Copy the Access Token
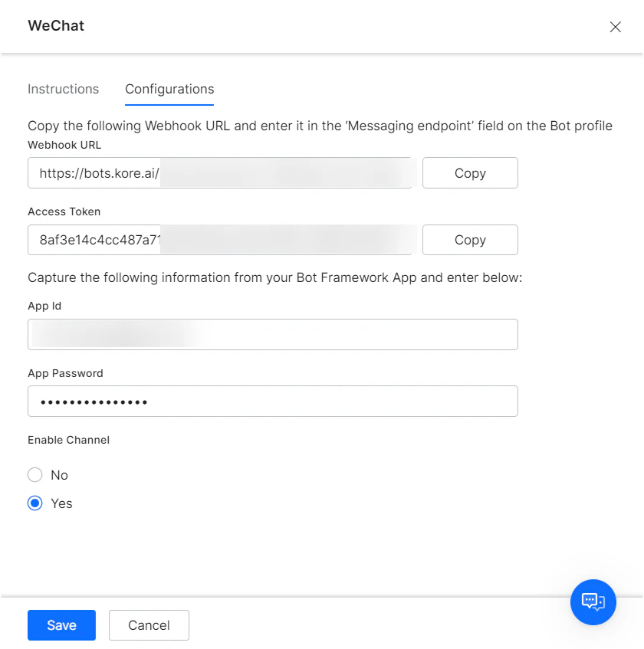The height and width of the screenshot is (649, 644). (x=469, y=240)
